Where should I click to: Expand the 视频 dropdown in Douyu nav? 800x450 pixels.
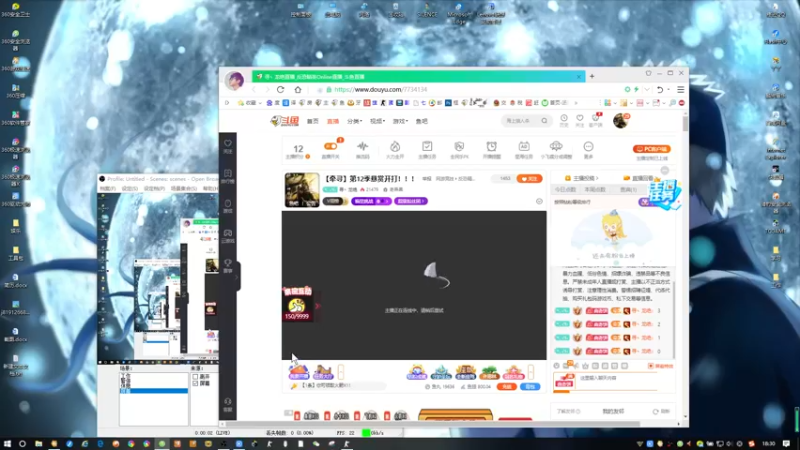click(378, 121)
